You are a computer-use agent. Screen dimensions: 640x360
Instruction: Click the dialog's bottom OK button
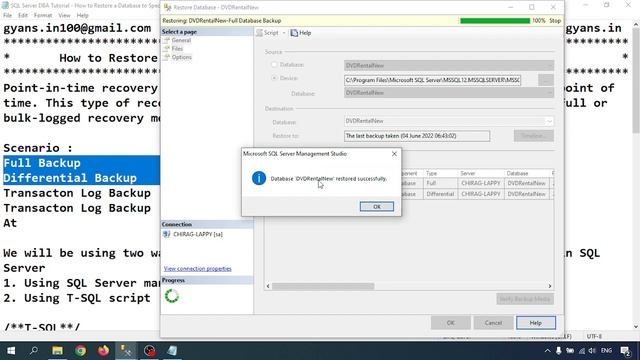click(x=450, y=323)
